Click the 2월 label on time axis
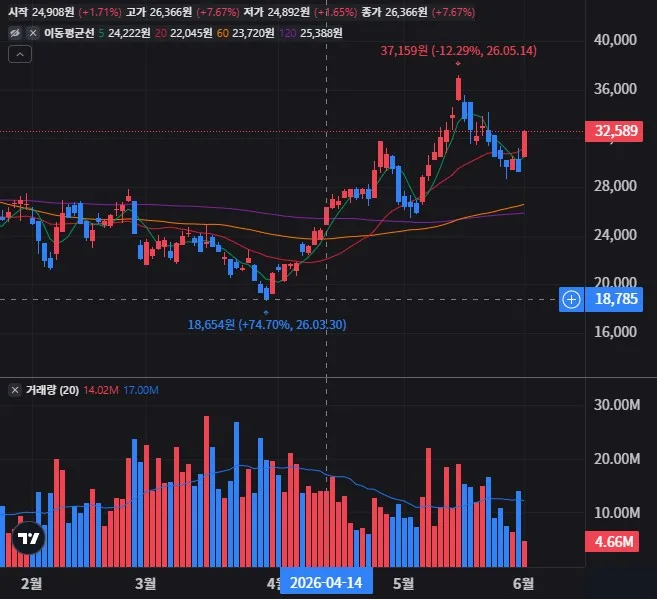 (31, 583)
